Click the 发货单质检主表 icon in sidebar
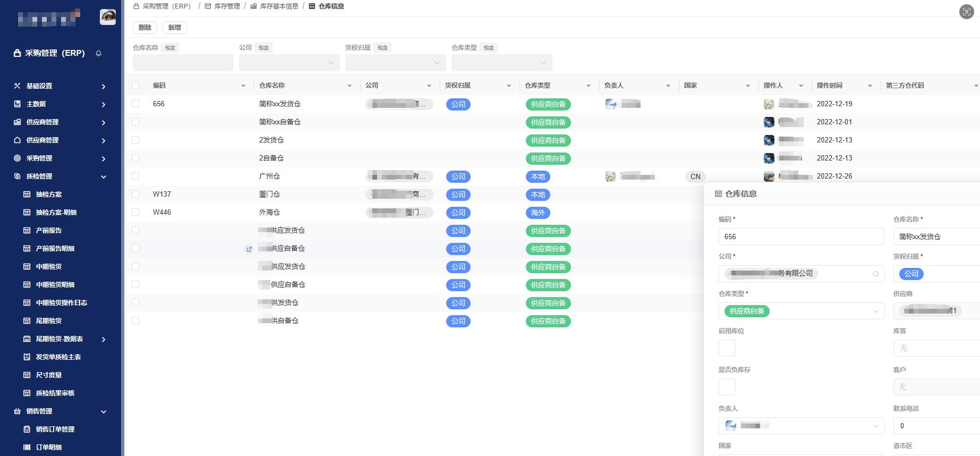 pos(27,357)
